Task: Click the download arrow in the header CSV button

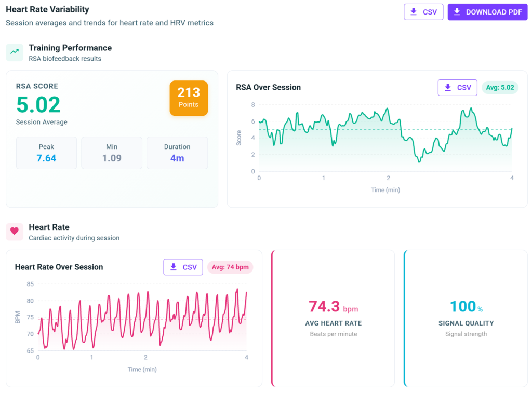Action: (x=414, y=12)
